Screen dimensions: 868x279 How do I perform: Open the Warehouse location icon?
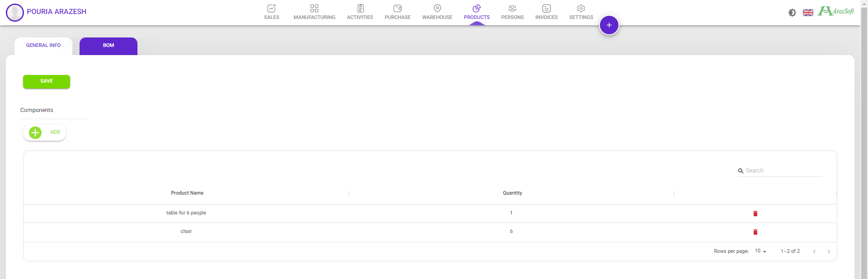437,9
